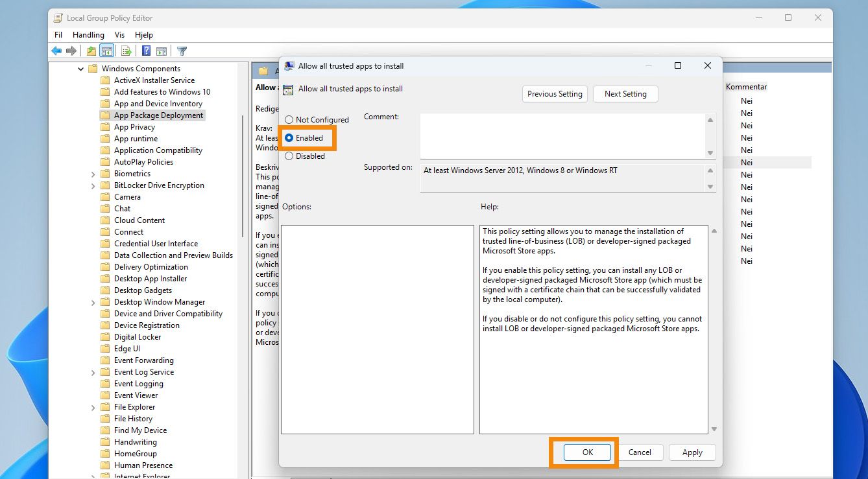Click the folder icon beside Chat
Image resolution: width=868 pixels, height=479 pixels.
[x=105, y=209]
